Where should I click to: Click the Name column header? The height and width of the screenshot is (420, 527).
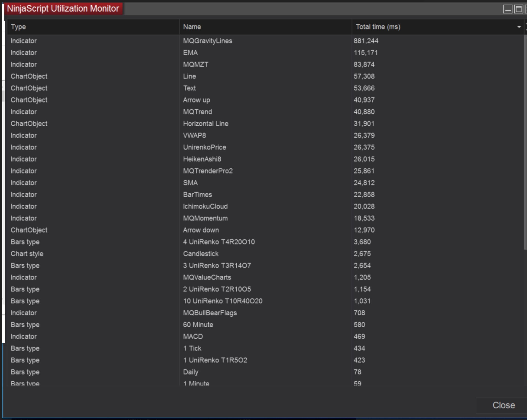192,27
